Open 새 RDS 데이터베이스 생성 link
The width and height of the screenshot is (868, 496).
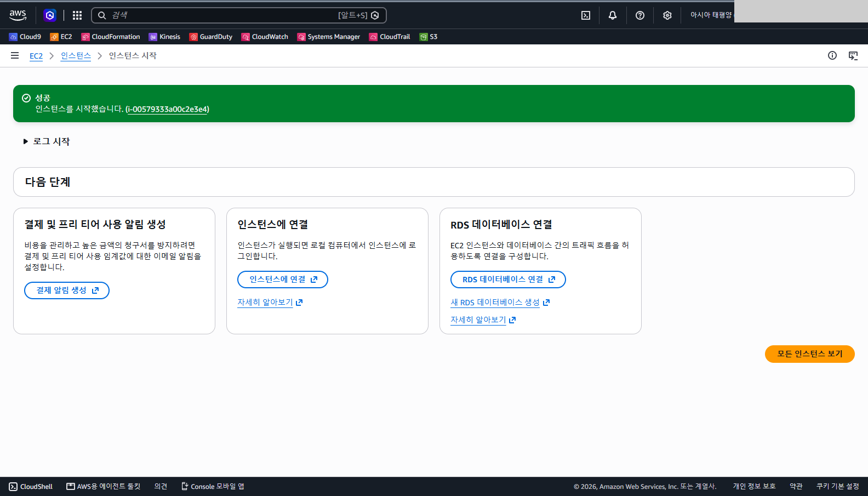pyautogui.click(x=500, y=303)
